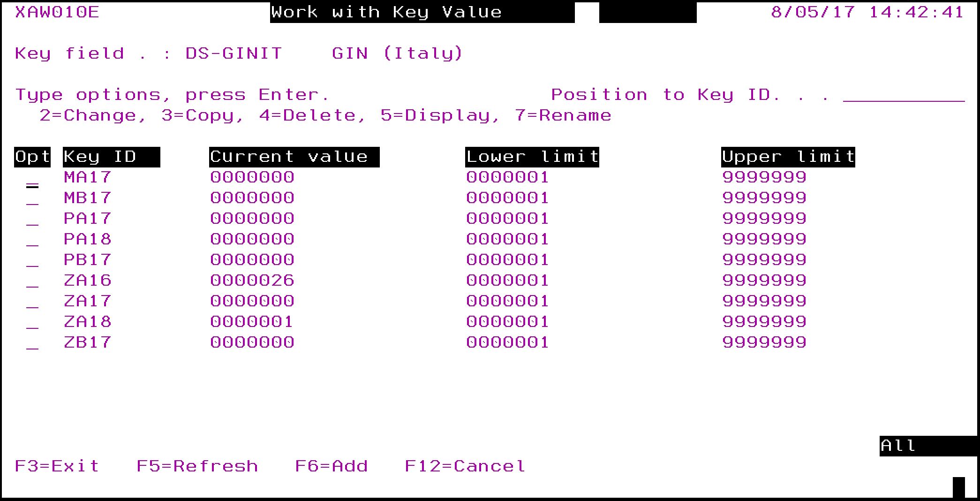Click the Lower limit column header
Screen dimensions: 980x501
click(532, 157)
